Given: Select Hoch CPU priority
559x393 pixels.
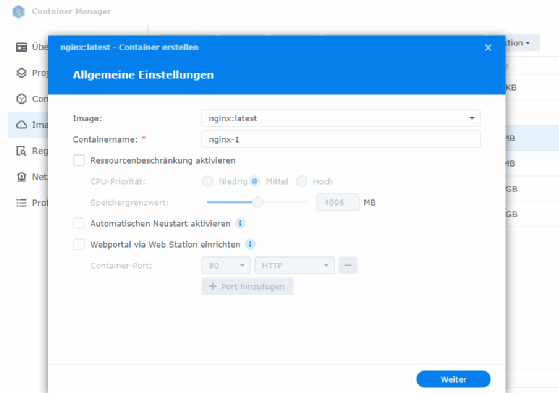Looking at the screenshot, I should [302, 181].
